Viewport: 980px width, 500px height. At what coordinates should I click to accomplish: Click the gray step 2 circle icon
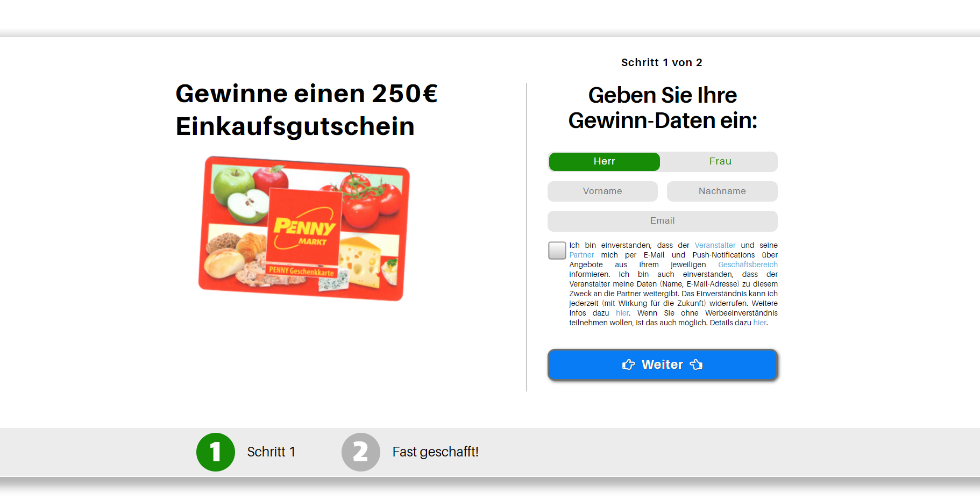(361, 452)
